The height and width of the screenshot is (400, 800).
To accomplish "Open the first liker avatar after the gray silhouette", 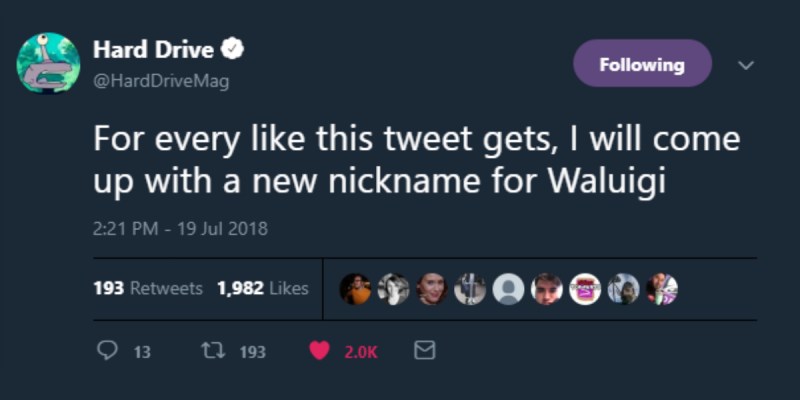I will coord(546,289).
